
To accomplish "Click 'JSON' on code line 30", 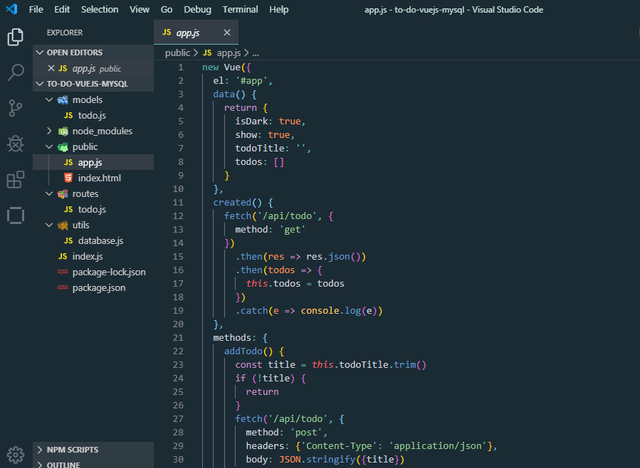I will tap(290, 459).
